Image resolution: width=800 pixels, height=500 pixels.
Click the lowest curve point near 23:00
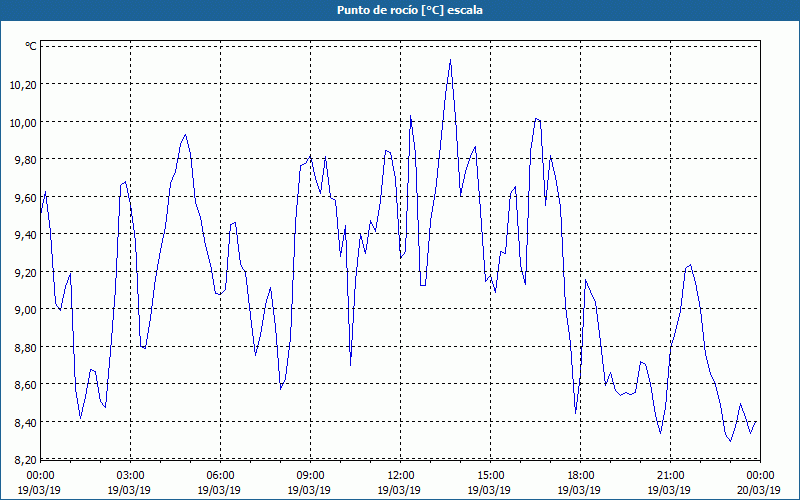point(730,441)
